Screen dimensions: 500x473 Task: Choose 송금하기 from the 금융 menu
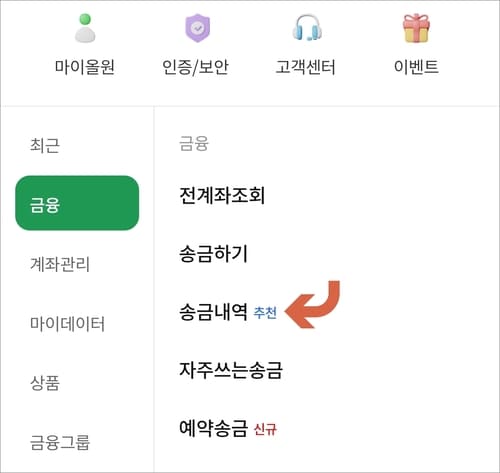pos(213,253)
